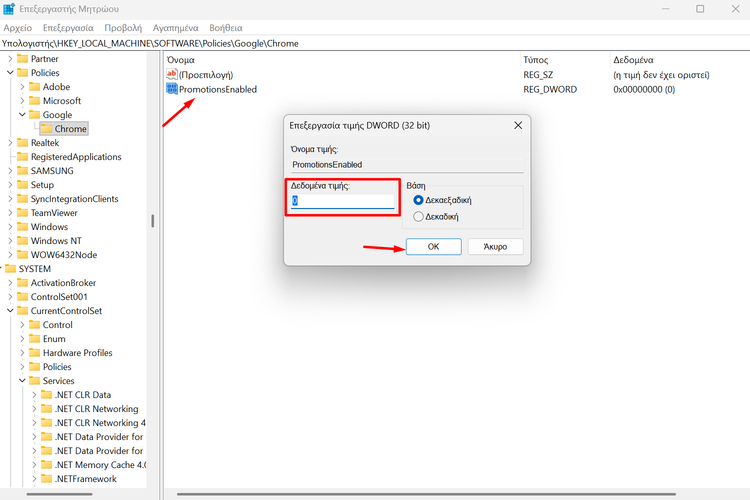Screen dimensions: 750x500
Task: Open the Αρχείο menu
Action: [x=18, y=28]
